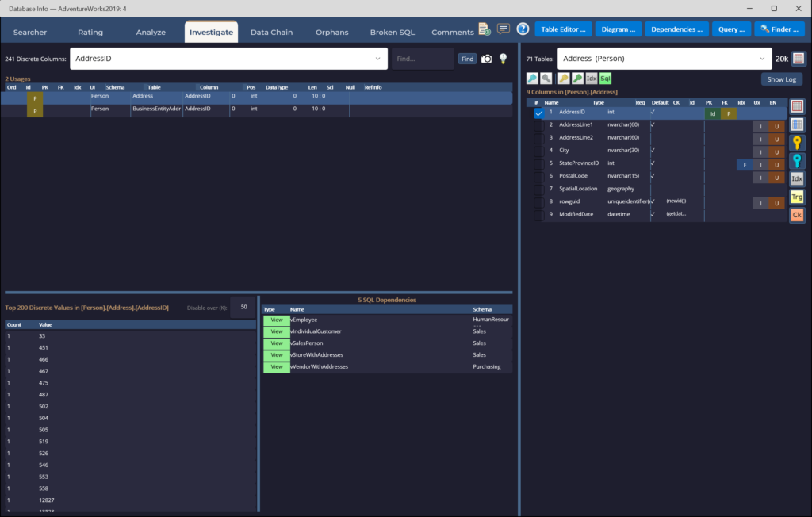812x517 pixels.
Task: Check the City column checkbox
Action: tap(538, 151)
